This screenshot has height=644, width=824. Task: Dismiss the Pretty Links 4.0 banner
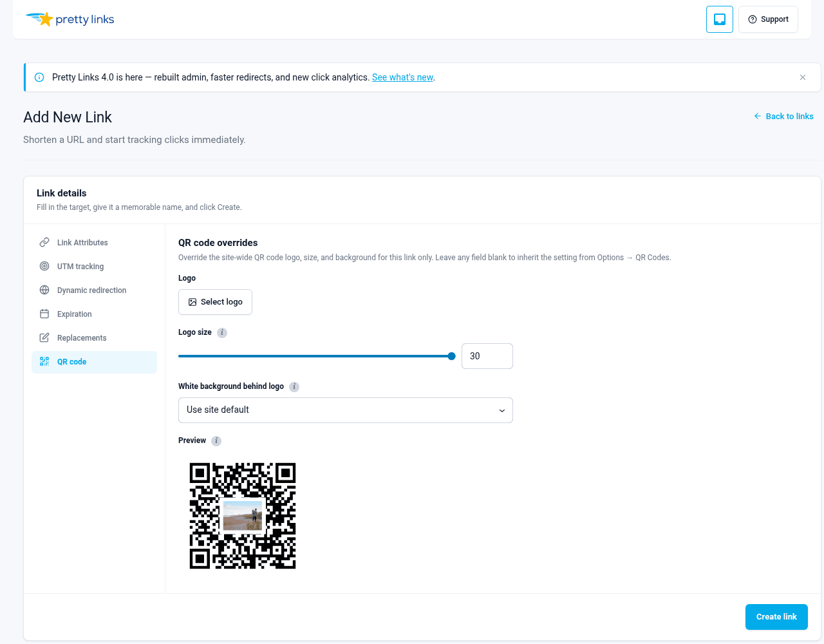803,77
